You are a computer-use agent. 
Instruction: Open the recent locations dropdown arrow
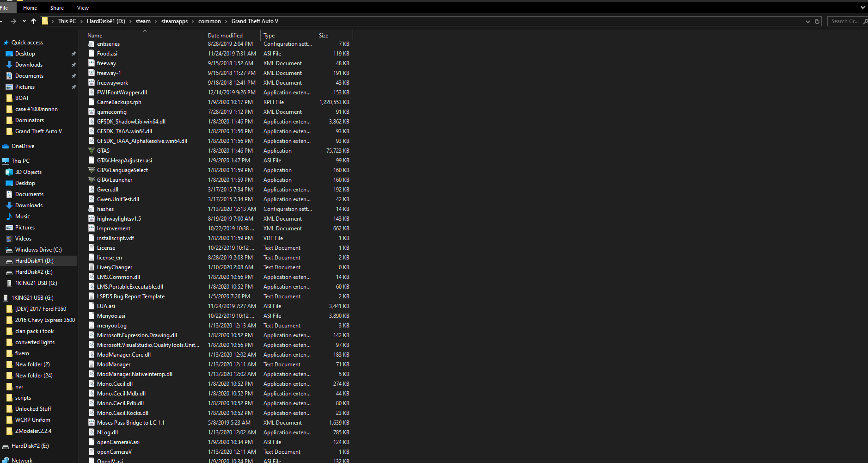24,21
